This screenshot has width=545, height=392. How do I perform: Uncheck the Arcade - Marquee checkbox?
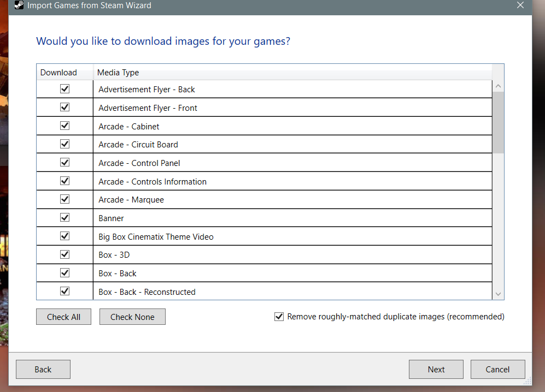[65, 199]
